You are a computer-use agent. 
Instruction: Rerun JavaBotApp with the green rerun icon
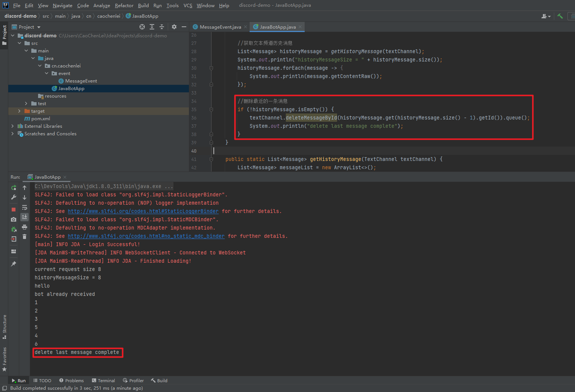[14, 188]
